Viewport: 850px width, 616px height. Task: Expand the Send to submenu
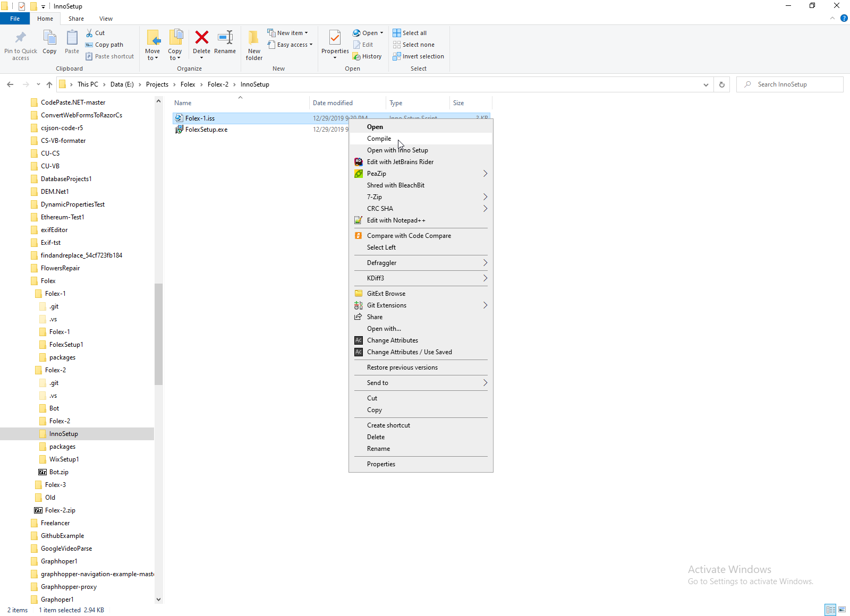click(421, 383)
